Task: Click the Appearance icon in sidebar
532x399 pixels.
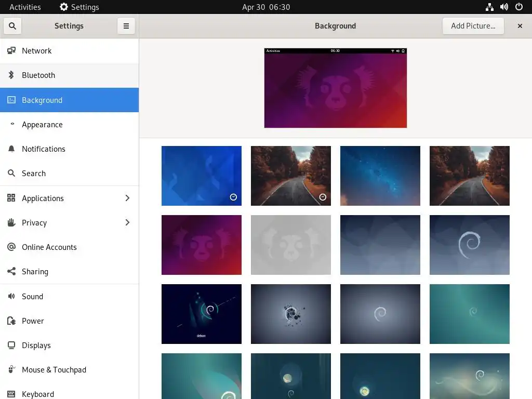Action: pyautogui.click(x=12, y=124)
